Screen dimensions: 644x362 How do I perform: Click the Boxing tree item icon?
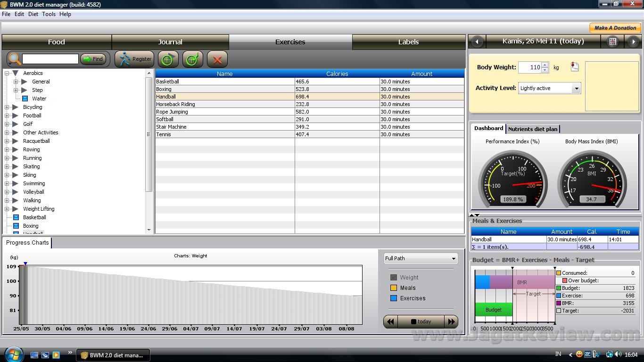click(x=16, y=226)
